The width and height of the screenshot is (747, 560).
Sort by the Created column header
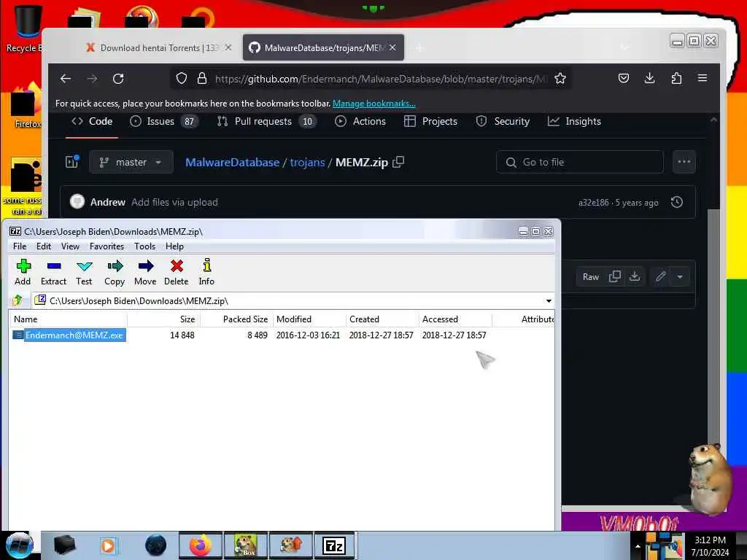pos(382,319)
